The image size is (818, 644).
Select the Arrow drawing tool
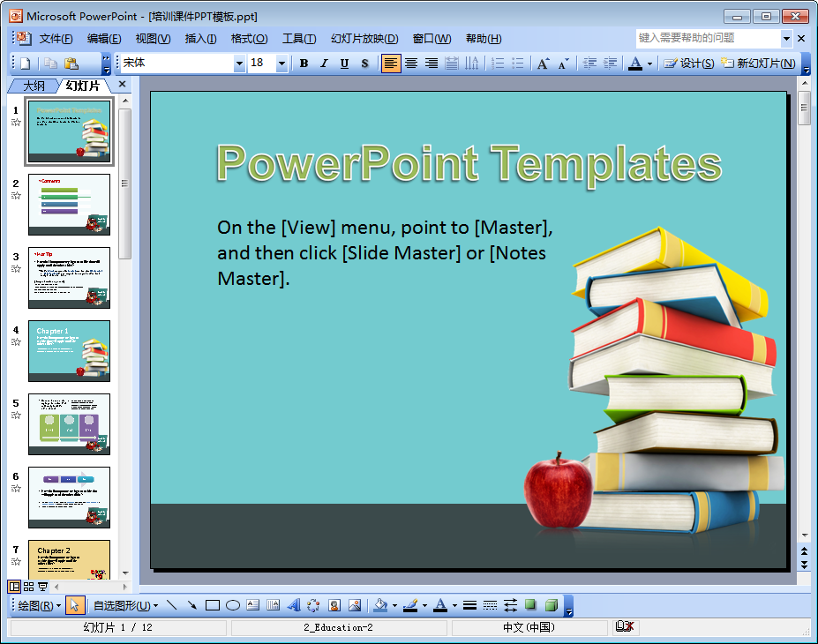click(x=192, y=605)
